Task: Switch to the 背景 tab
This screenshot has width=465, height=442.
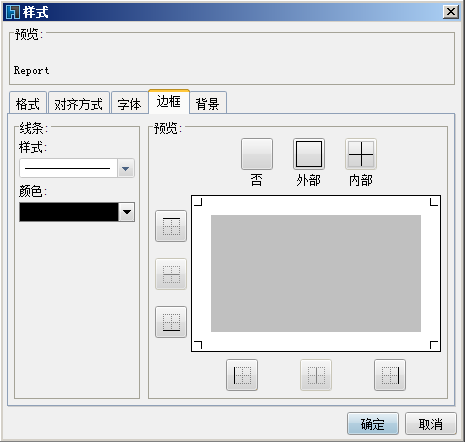Action: tap(208, 104)
